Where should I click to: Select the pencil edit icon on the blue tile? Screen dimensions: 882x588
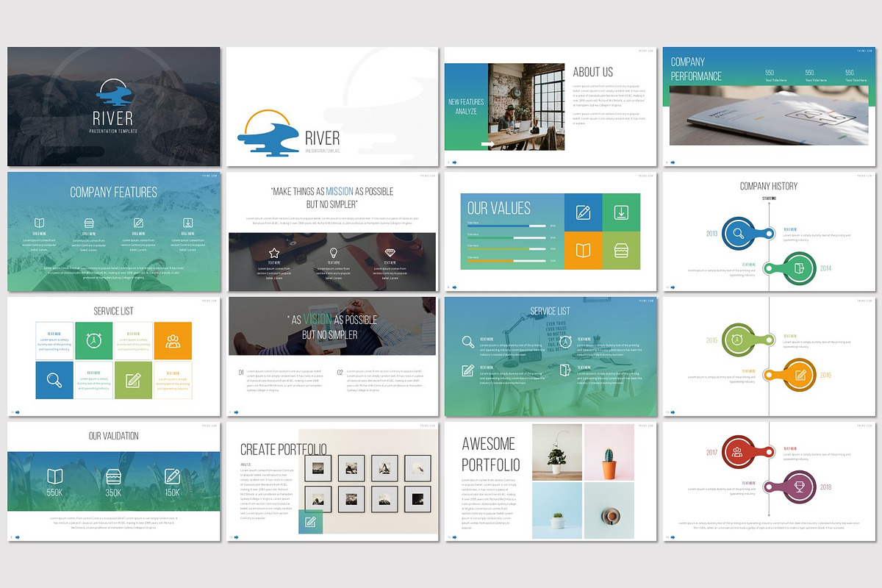point(583,212)
